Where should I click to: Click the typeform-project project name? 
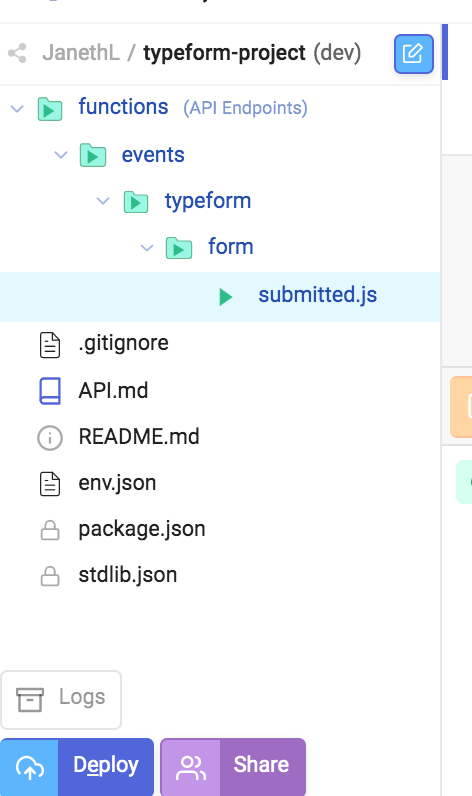pos(224,54)
